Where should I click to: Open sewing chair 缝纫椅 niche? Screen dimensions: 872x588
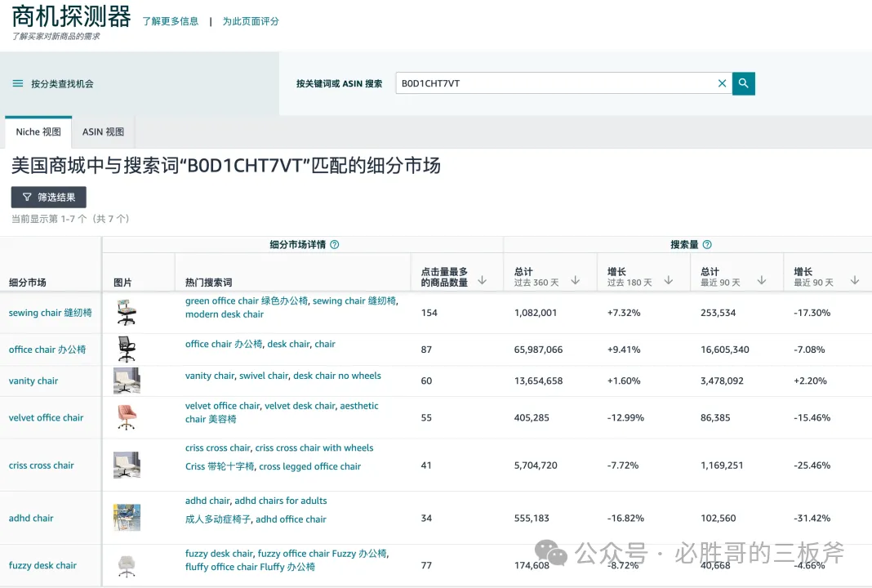click(x=50, y=313)
